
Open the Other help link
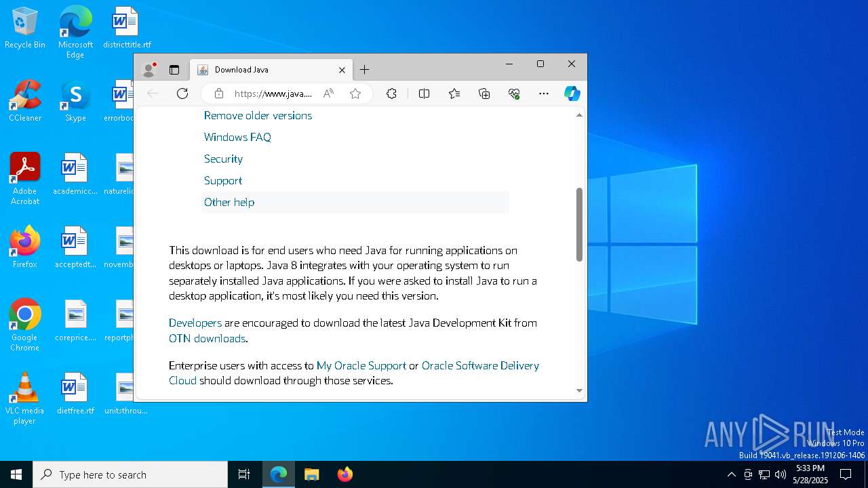(x=229, y=202)
